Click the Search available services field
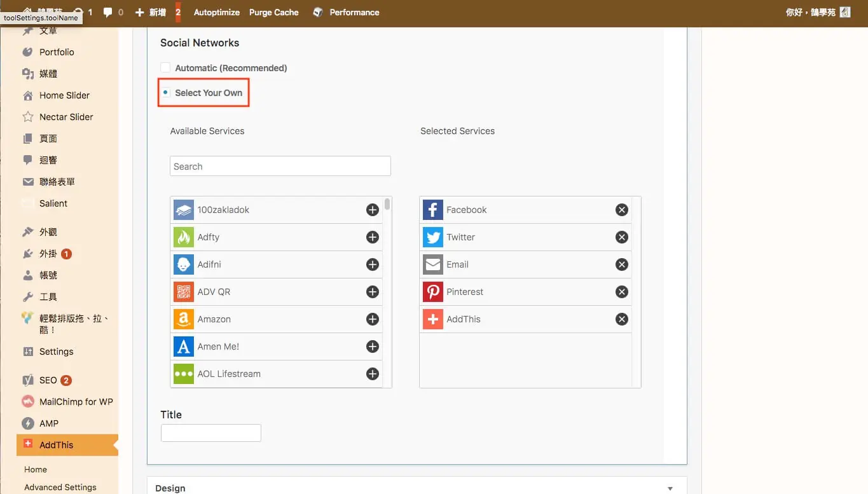 pyautogui.click(x=280, y=166)
